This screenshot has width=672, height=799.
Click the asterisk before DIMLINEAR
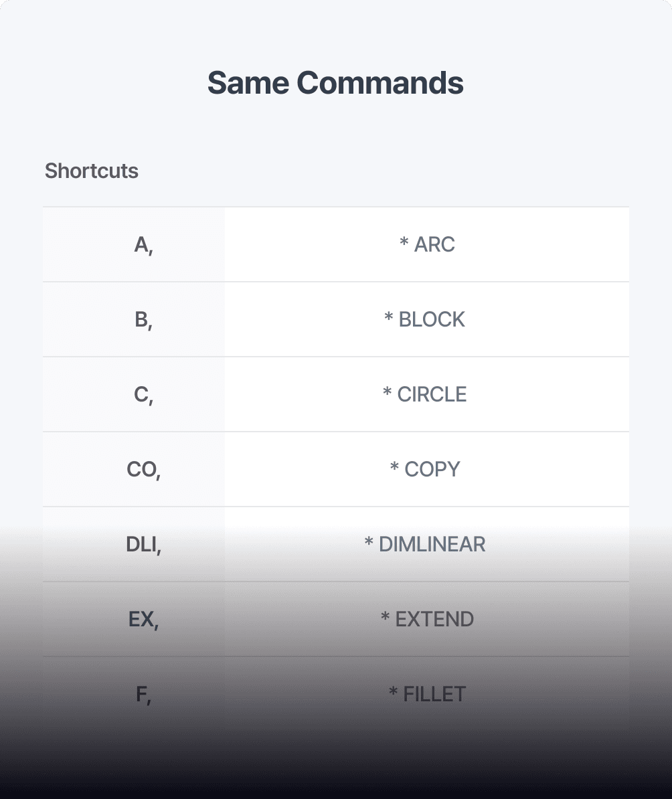pos(369,541)
